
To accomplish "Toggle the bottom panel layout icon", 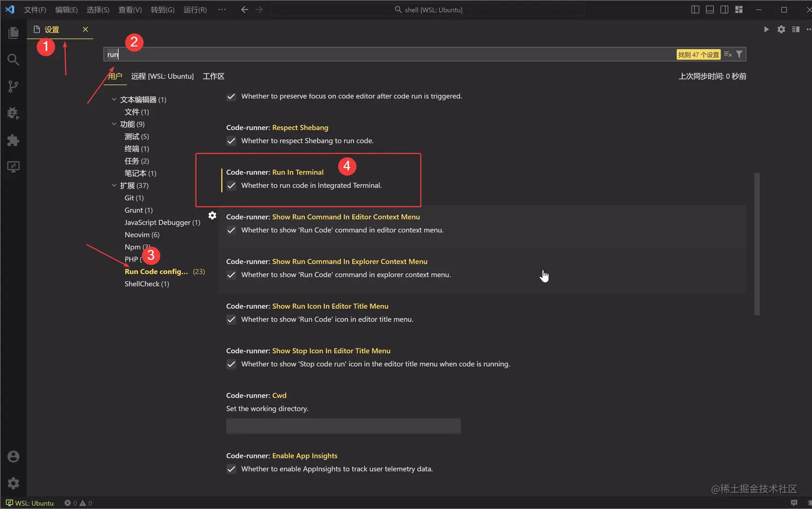I will [x=709, y=10].
